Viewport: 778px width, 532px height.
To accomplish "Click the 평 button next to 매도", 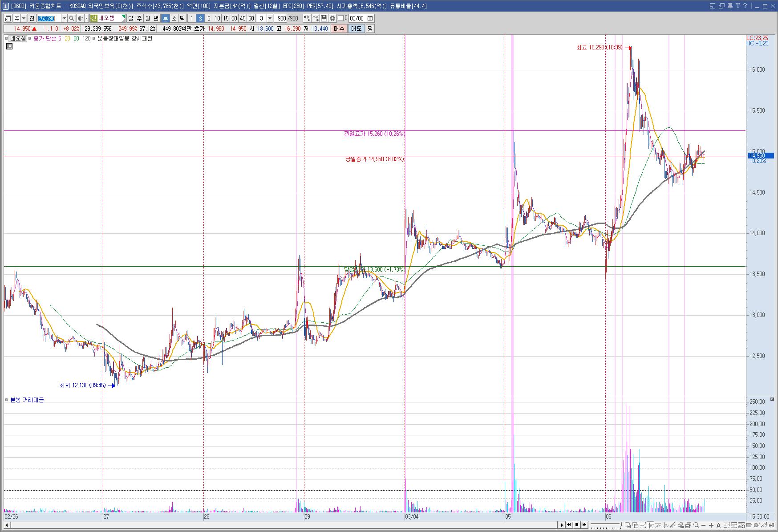I will (x=370, y=28).
